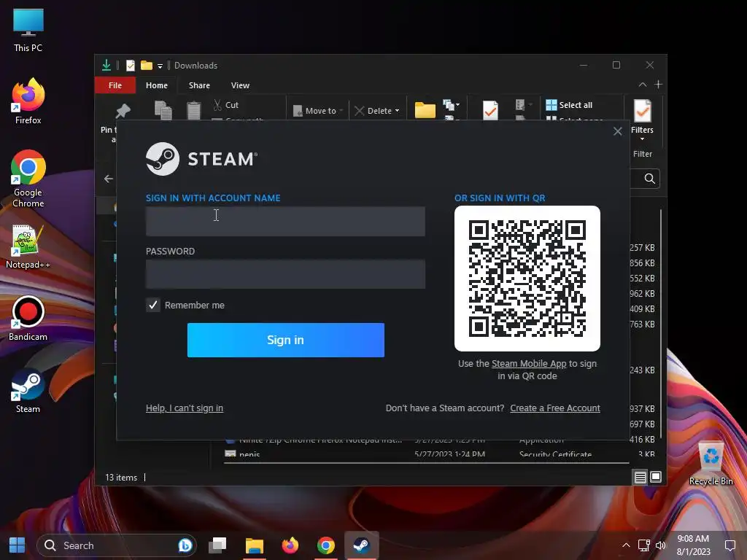Switch to large icons view in status bar

tap(656, 477)
